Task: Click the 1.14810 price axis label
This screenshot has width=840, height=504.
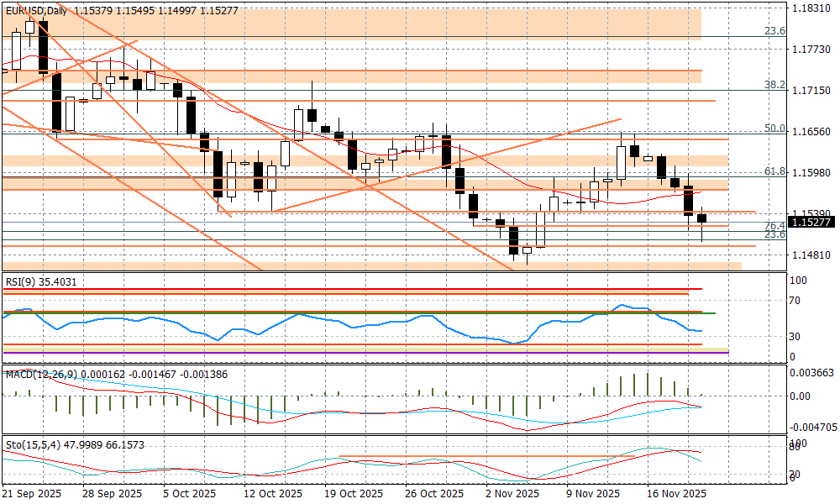Action: 811,255
